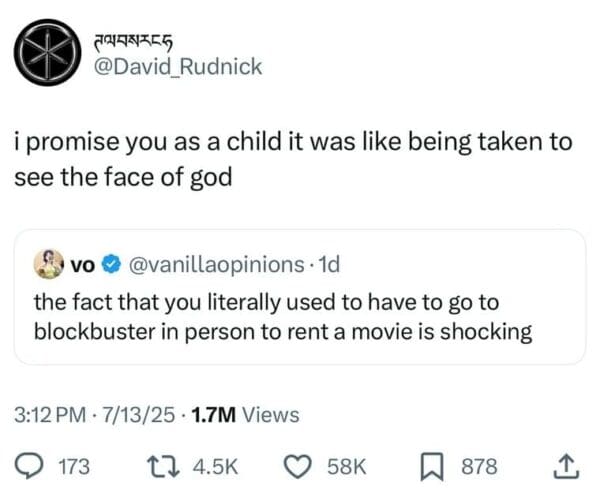
Task: Click the blue verified badge beside vo
Action: 115,266
